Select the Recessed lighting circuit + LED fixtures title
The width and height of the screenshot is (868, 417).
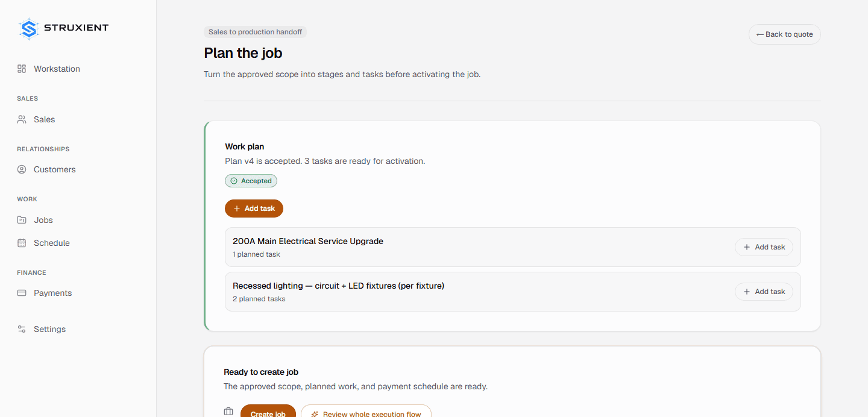(338, 286)
